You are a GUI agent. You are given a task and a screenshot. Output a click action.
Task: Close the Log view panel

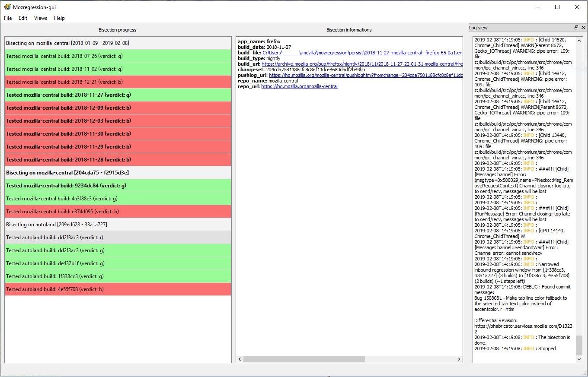tap(583, 28)
